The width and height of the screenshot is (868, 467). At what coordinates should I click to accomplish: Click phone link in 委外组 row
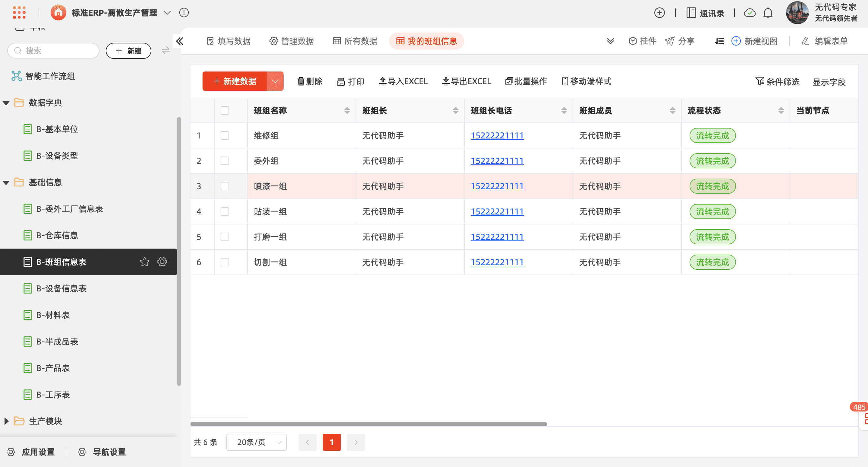497,161
